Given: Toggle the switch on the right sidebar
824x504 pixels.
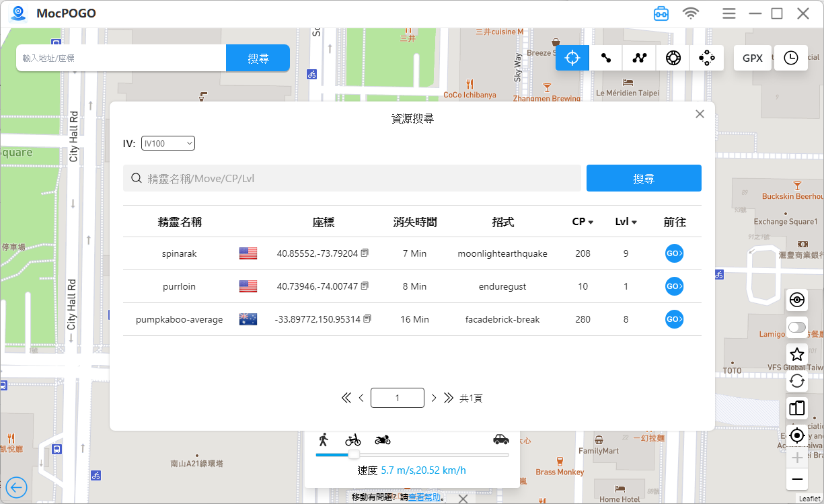Looking at the screenshot, I should 797,327.
